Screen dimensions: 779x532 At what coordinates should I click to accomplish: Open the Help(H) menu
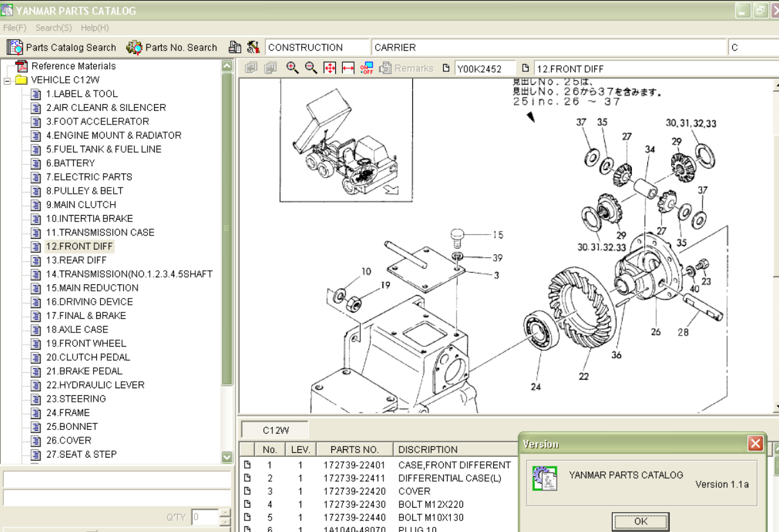(x=95, y=28)
